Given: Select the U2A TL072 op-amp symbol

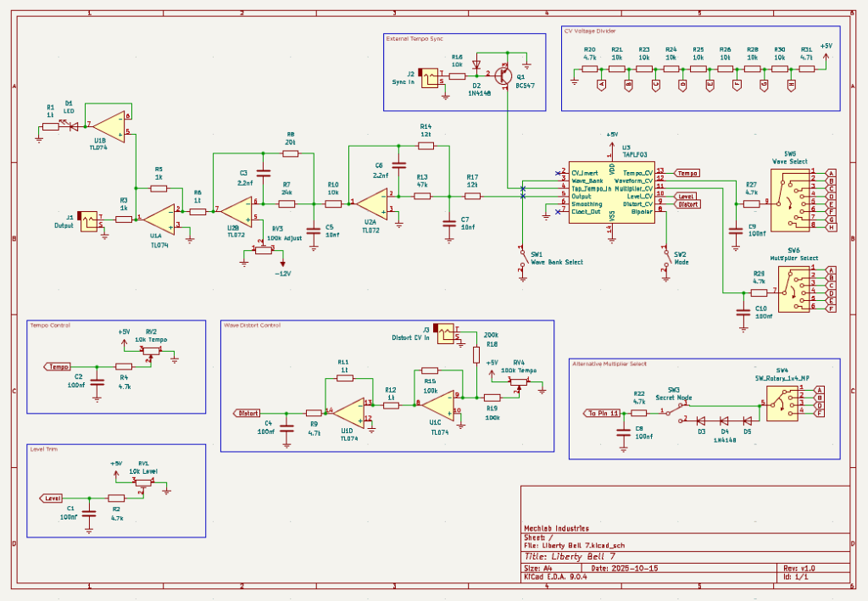Looking at the screenshot, I should coord(370,202).
